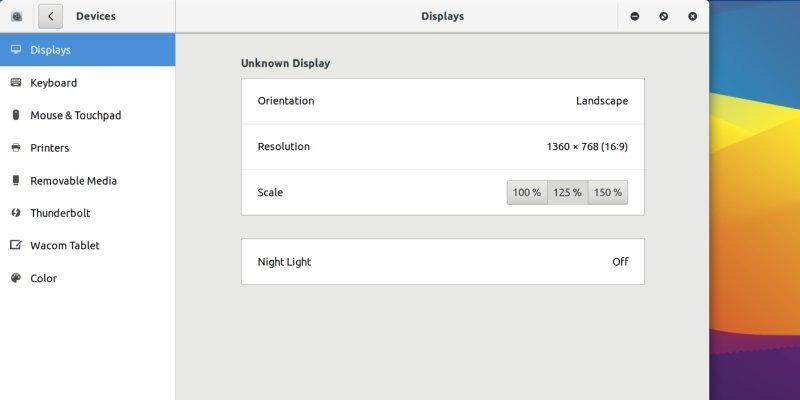
Task: Click the Mouse & Touchpad icon
Action: pyautogui.click(x=16, y=115)
